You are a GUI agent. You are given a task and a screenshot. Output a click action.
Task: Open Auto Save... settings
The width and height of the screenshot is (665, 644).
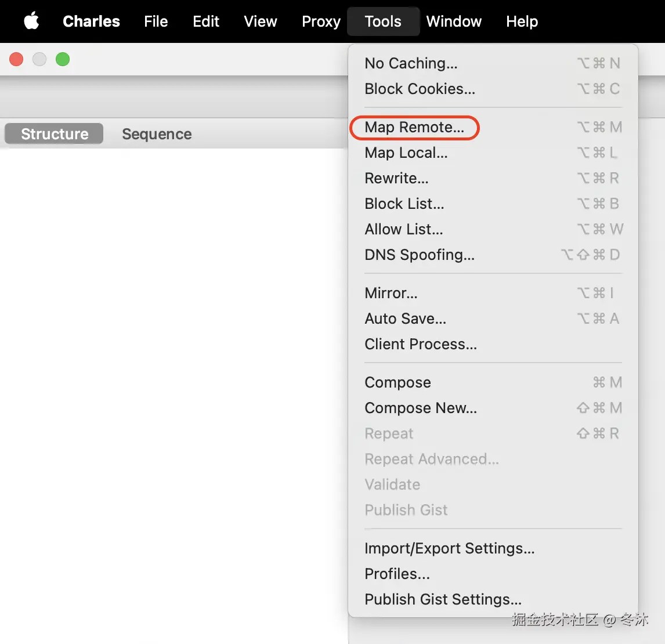(493, 319)
